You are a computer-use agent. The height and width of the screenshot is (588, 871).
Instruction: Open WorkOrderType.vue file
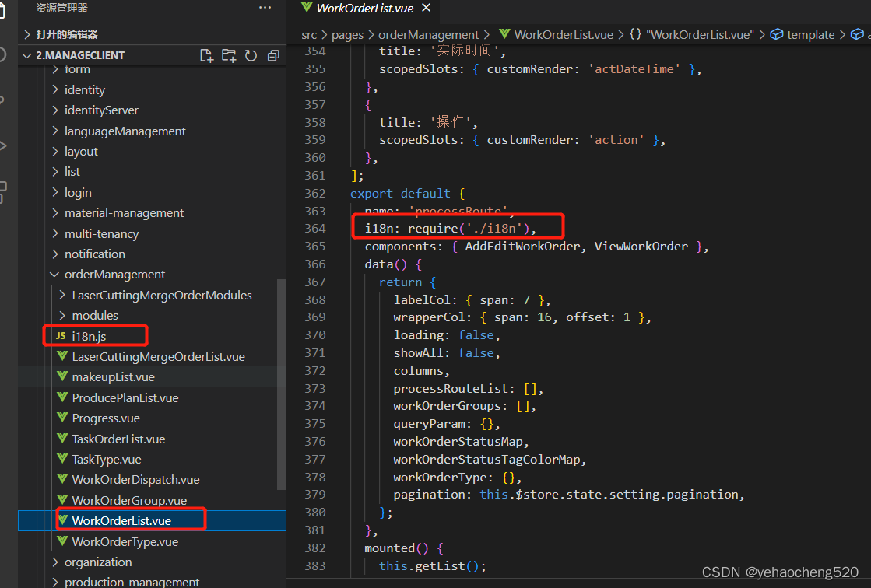click(125, 541)
